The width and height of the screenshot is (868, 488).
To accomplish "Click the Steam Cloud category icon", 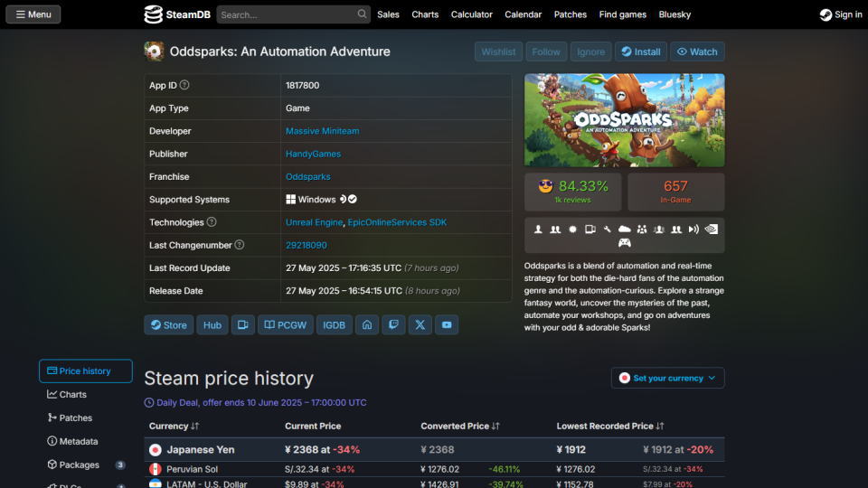I will point(625,229).
